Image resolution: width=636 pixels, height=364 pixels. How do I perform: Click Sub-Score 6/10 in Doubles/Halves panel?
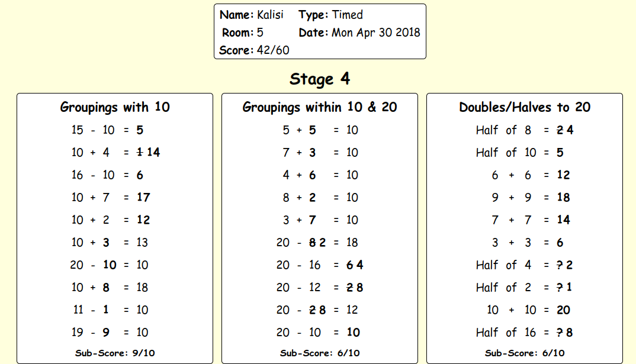525,353
